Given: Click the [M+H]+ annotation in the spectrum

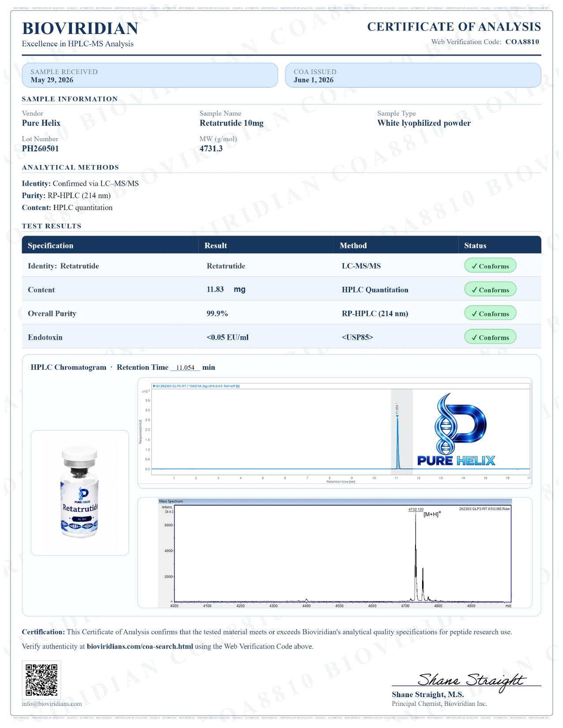Looking at the screenshot, I should [x=432, y=514].
